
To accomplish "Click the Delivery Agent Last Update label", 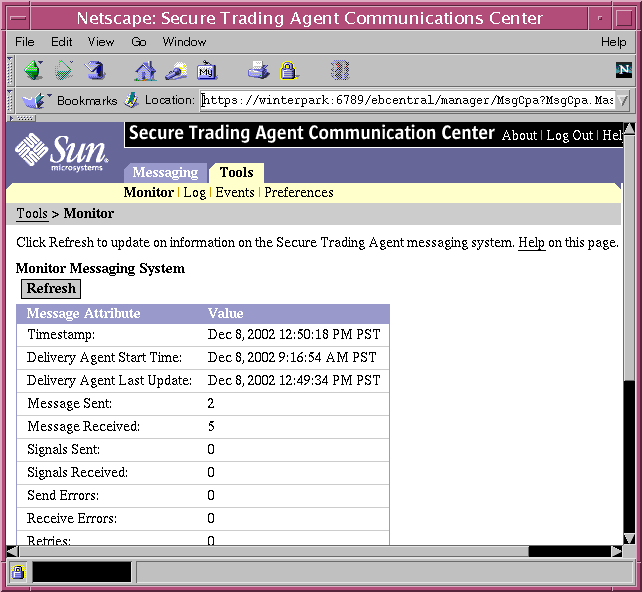I will (x=109, y=380).
